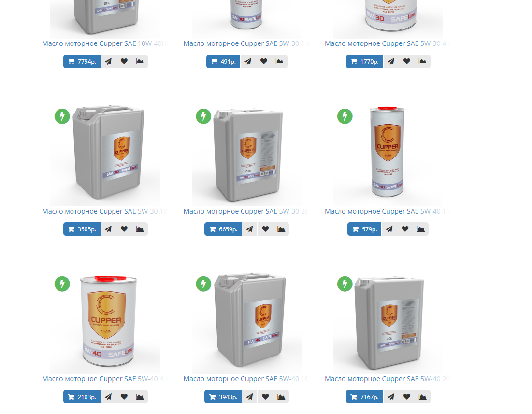Click paper plane icon beside 1770р.
Viewport: 532px width, 414px height.
[x=391, y=61]
